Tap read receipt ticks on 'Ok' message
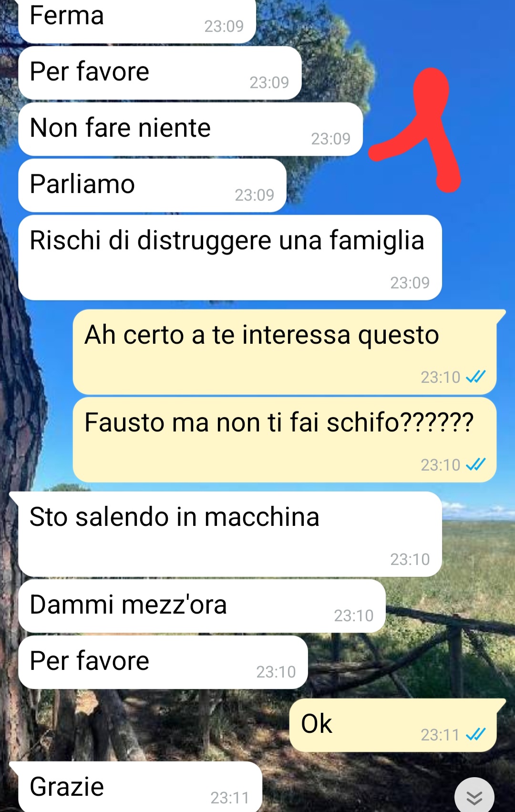 (475, 734)
